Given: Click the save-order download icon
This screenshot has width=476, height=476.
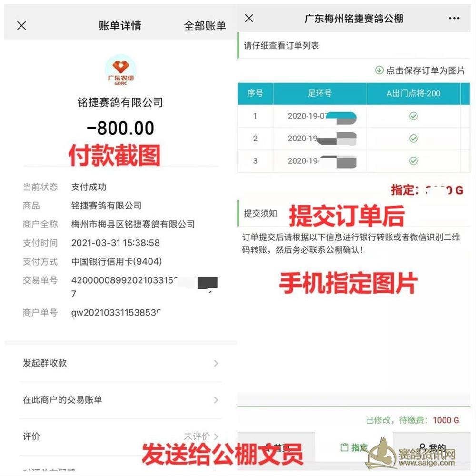Looking at the screenshot, I should click(379, 70).
